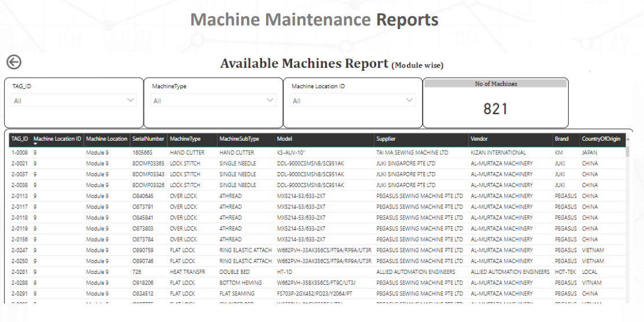644x322 pixels.
Task: Click the Brand column header
Action: [562, 139]
